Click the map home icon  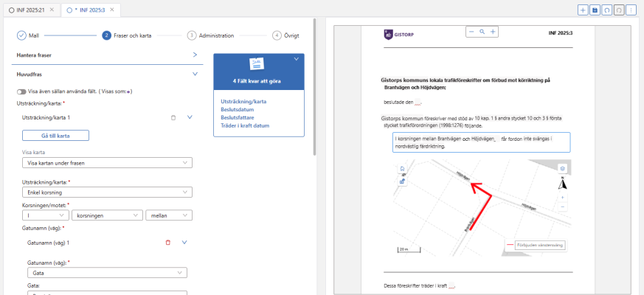(x=402, y=167)
